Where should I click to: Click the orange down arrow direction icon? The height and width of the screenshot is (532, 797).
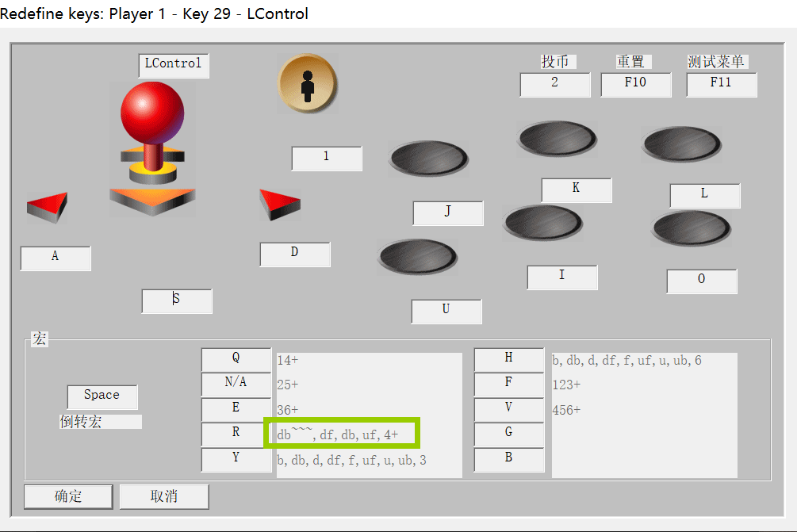point(152,201)
